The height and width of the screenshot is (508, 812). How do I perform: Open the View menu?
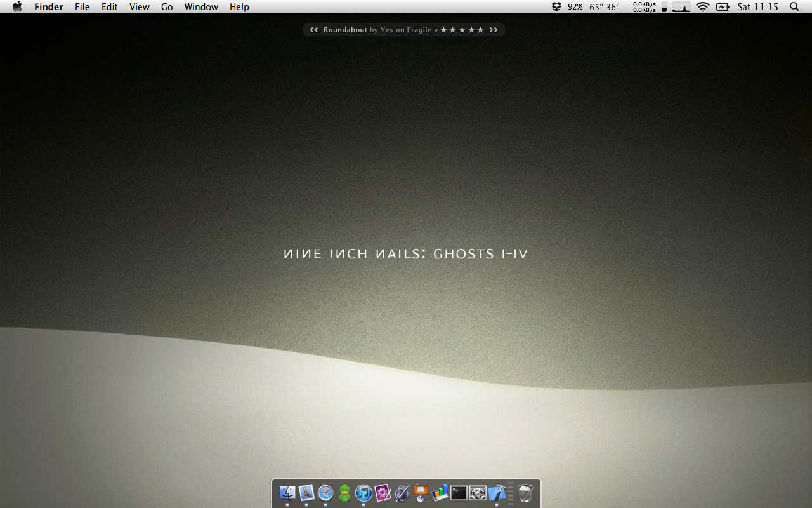tap(140, 7)
